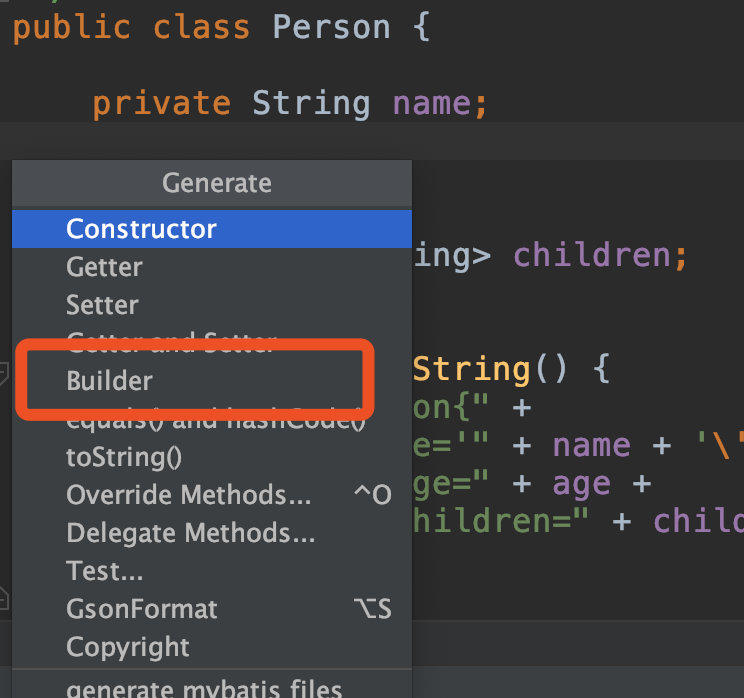
Task: Click the private keyword in the editor
Action: pyautogui.click(x=161, y=103)
